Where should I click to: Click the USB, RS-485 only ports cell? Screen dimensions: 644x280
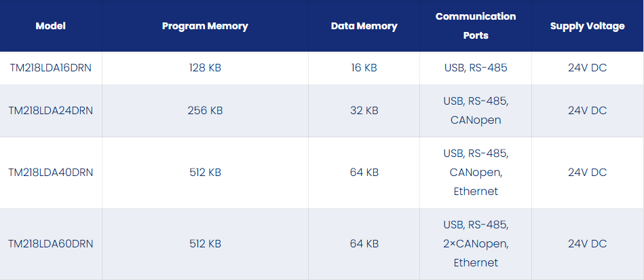pyautogui.click(x=476, y=68)
